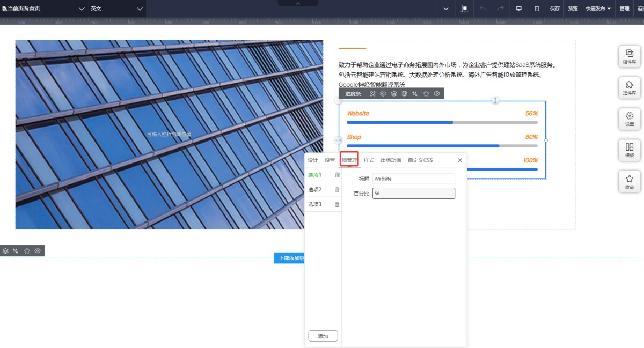Open the 当前页面:首页 page dropdown
The height and width of the screenshot is (348, 644).
[44, 9]
